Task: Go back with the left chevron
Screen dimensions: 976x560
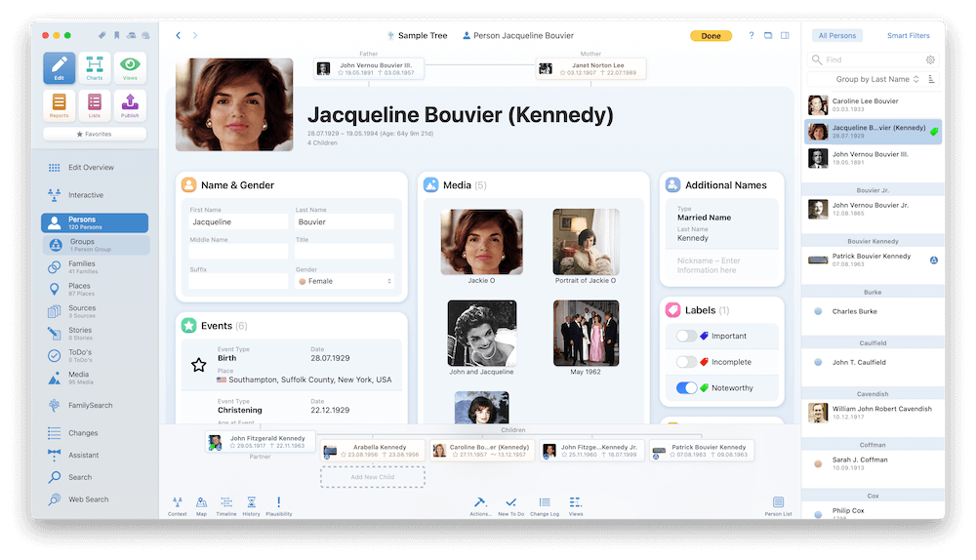Action: (x=178, y=35)
